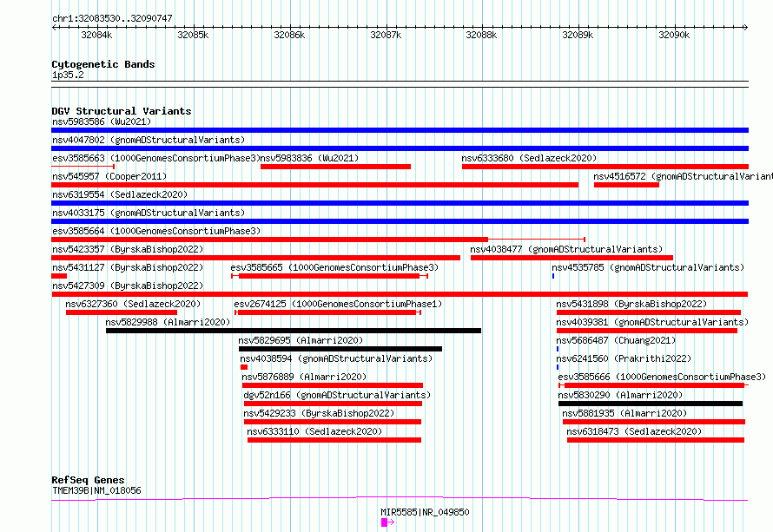Screen dimensions: 773x532
Task: Click the nsv5829988 black bar
Action: (294, 331)
